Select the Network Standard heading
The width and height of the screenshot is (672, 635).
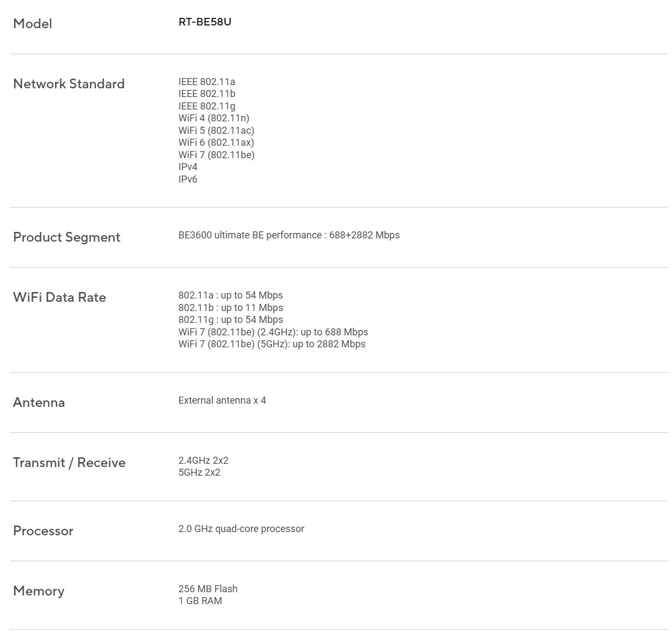click(x=69, y=83)
